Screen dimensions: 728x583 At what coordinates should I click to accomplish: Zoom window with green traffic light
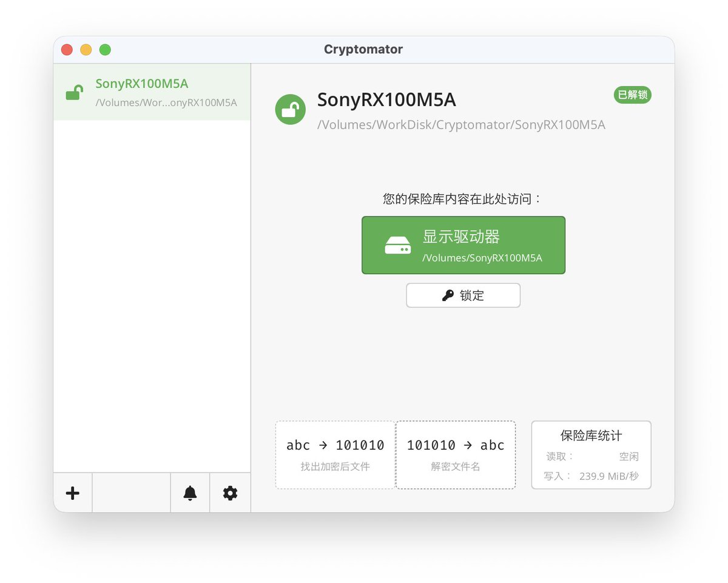[105, 50]
